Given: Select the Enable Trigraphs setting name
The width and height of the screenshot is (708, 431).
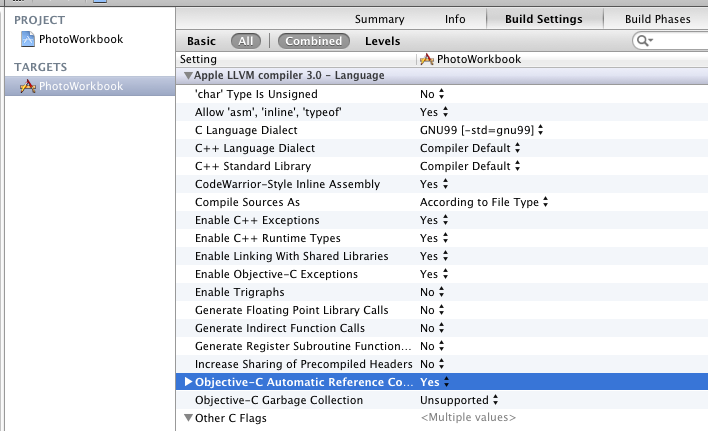Looking at the screenshot, I should pyautogui.click(x=239, y=292).
